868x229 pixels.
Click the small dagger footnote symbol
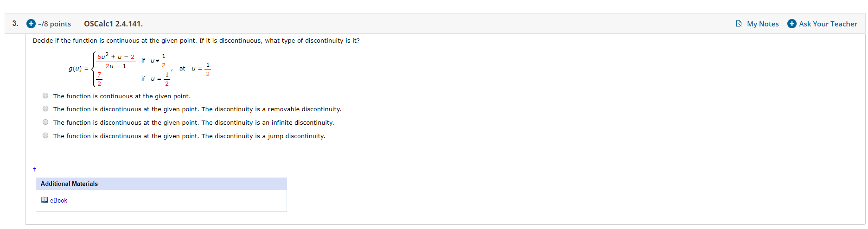tap(35, 169)
